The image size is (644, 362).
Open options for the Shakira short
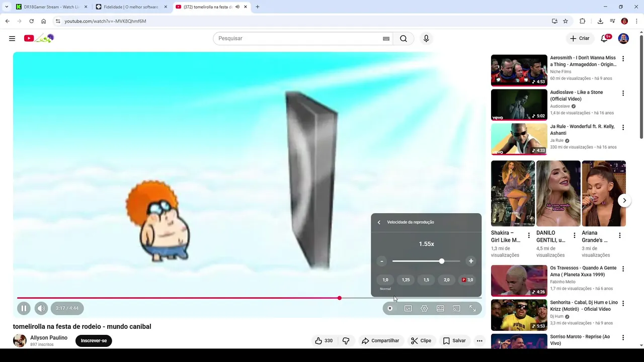[529, 235]
